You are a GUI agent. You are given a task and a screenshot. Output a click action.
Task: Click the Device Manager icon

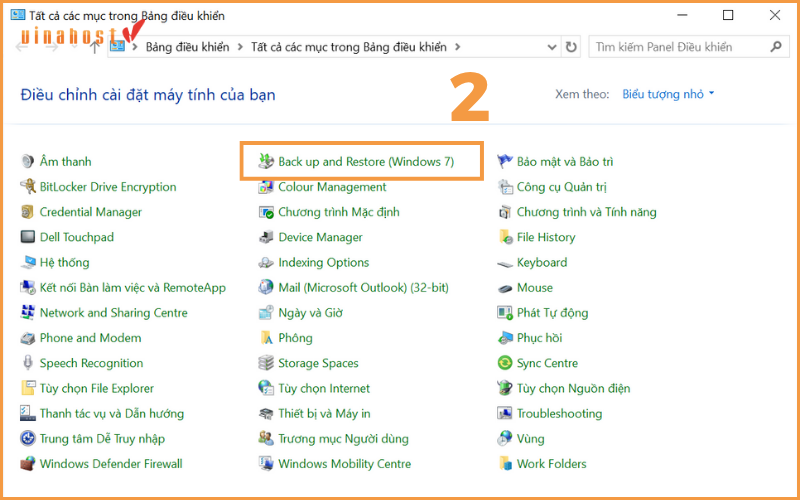[x=266, y=238]
